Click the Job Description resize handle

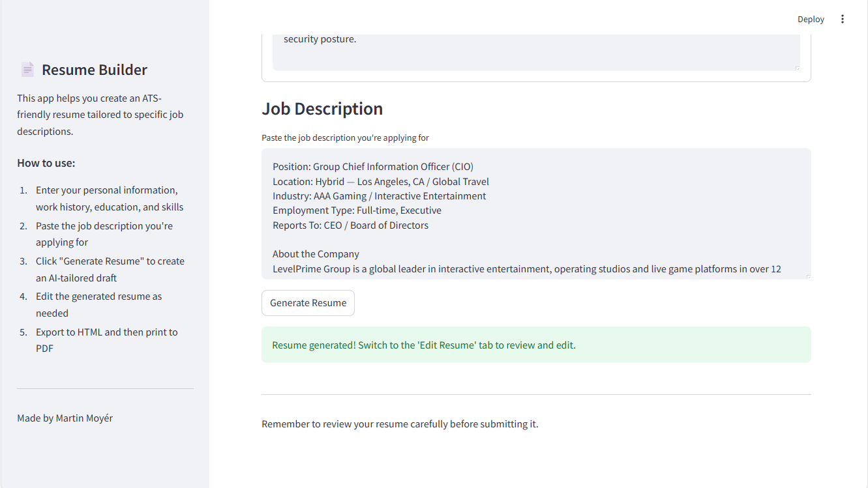click(808, 277)
